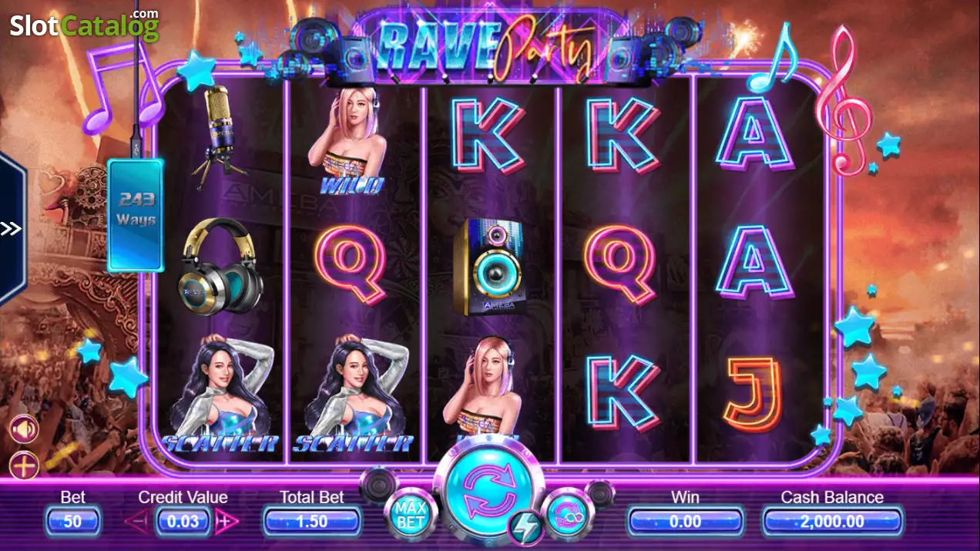Click the headphones symbol on reel one
Image resolution: width=980 pixels, height=551 pixels.
[221, 267]
